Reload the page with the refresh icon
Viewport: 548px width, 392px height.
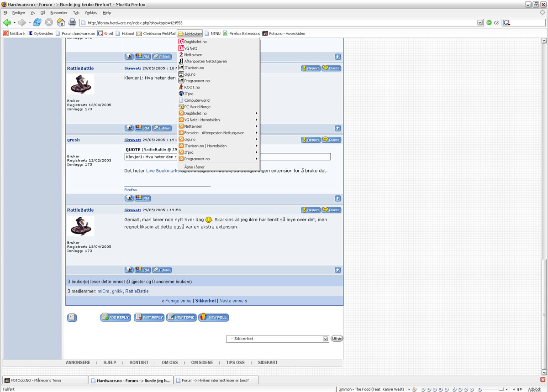pos(37,22)
